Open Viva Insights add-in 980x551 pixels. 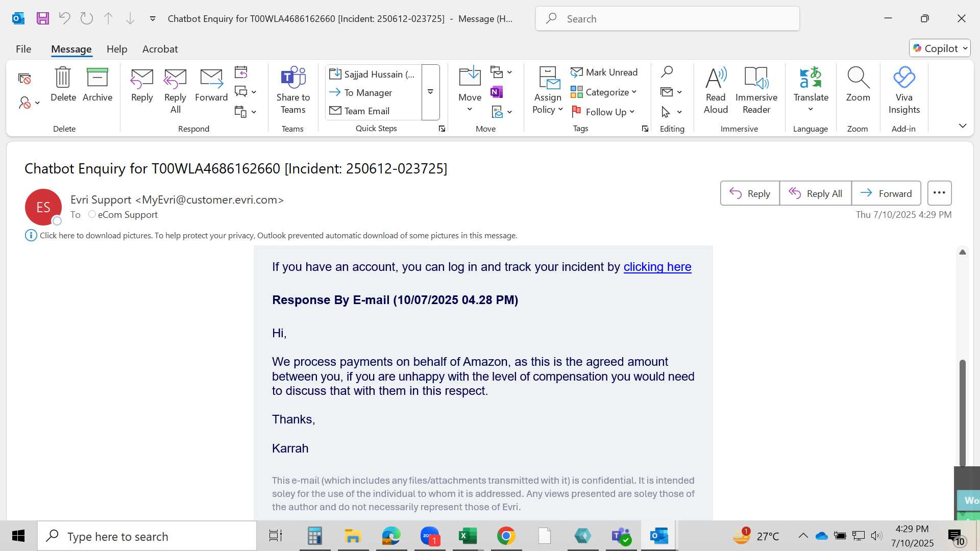point(904,91)
